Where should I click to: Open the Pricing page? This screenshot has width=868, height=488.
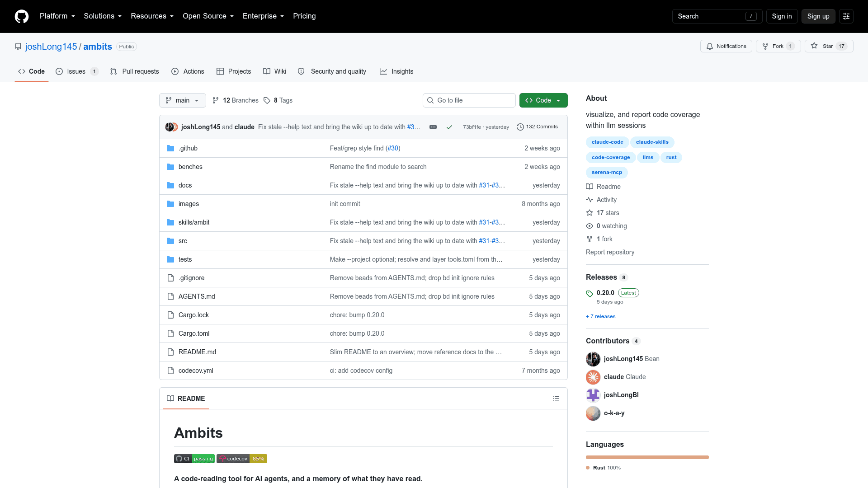point(304,16)
